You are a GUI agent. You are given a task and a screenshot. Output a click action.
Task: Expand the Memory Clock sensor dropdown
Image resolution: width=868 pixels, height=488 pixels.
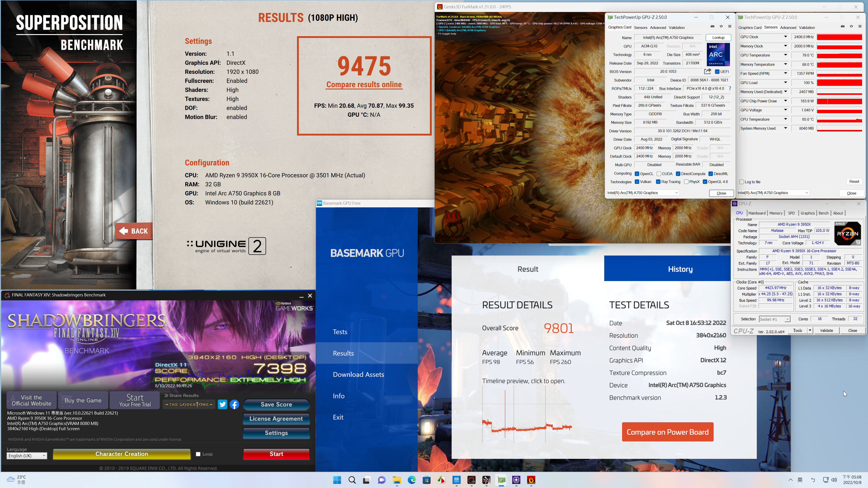point(785,46)
